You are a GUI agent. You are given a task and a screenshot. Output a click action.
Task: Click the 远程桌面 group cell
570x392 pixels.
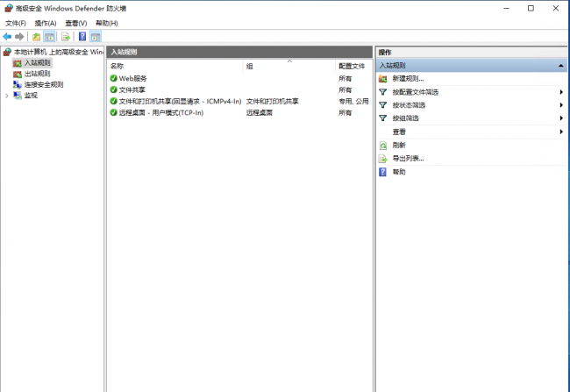click(260, 112)
